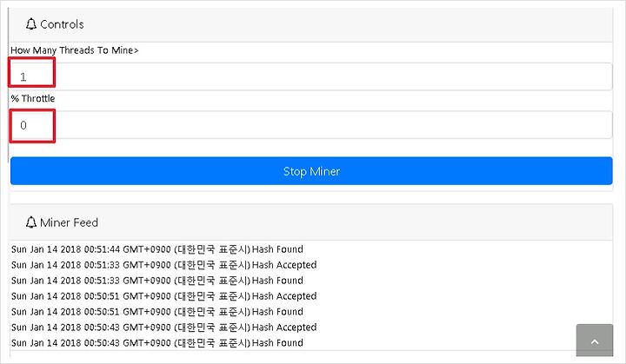The height and width of the screenshot is (364, 626).
Task: Select the 00:50:43 Hash Accepted log entry
Action: [164, 328]
